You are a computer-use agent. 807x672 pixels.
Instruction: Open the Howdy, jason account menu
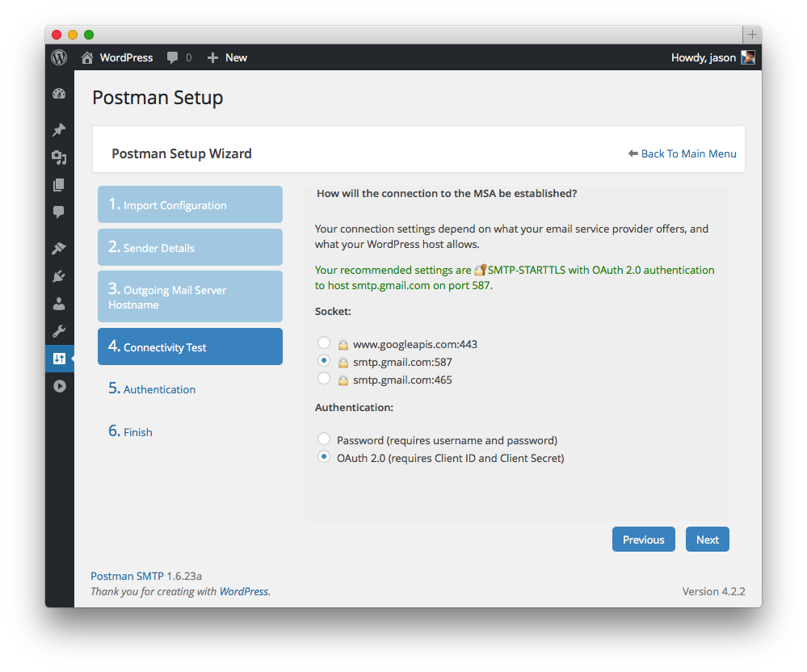point(712,57)
